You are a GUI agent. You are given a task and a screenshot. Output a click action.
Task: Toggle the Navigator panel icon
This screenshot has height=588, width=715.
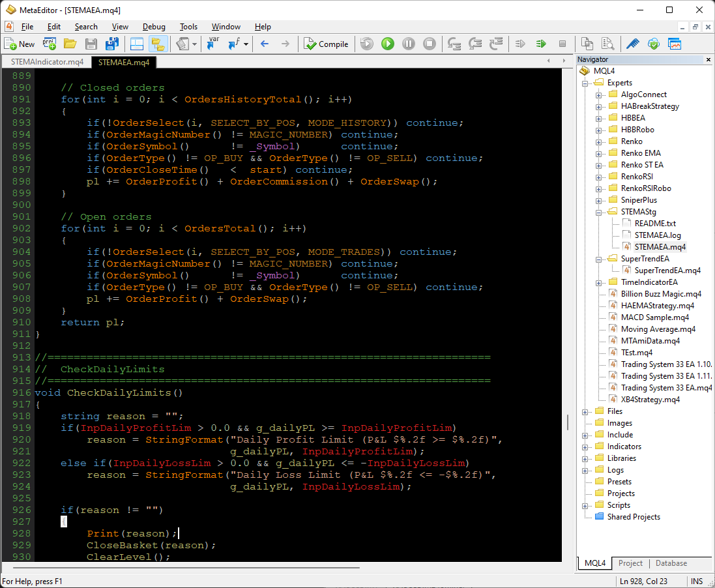158,44
